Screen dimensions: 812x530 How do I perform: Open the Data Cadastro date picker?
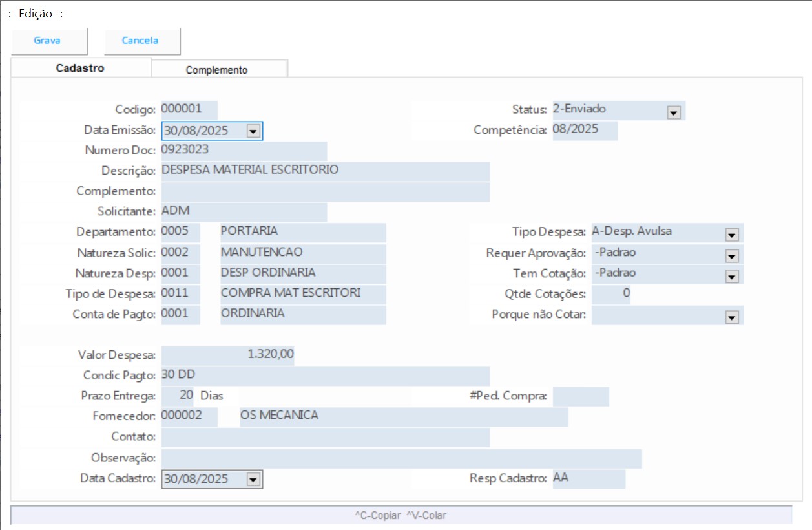[253, 480]
